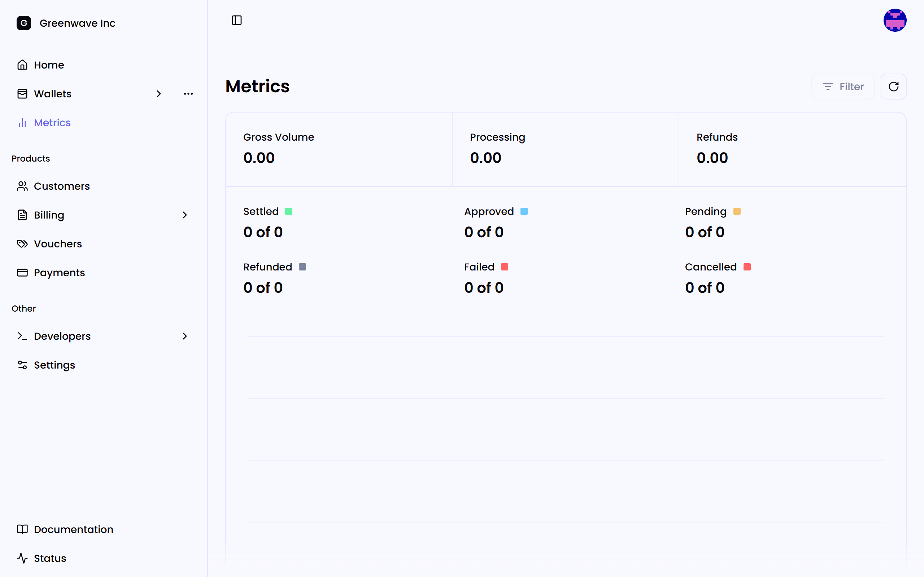Open wallet options with the ellipsis button

tap(188, 93)
